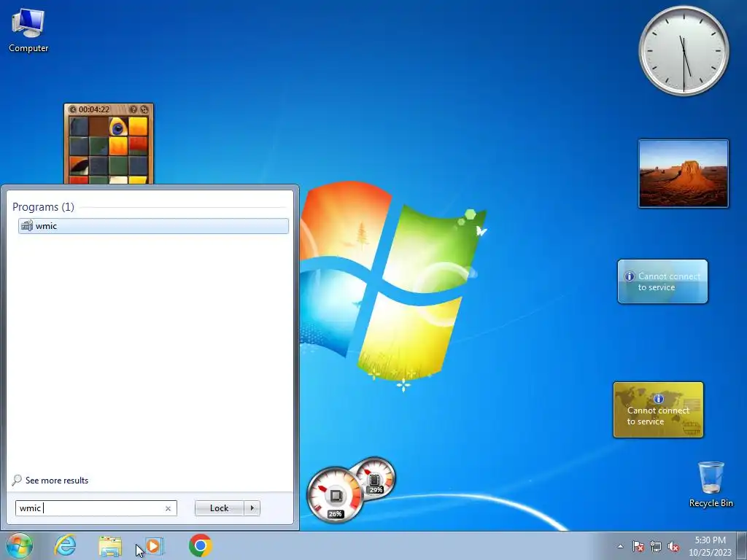Open Windows Explorer from the taskbar
The width and height of the screenshot is (747, 560).
(x=110, y=546)
